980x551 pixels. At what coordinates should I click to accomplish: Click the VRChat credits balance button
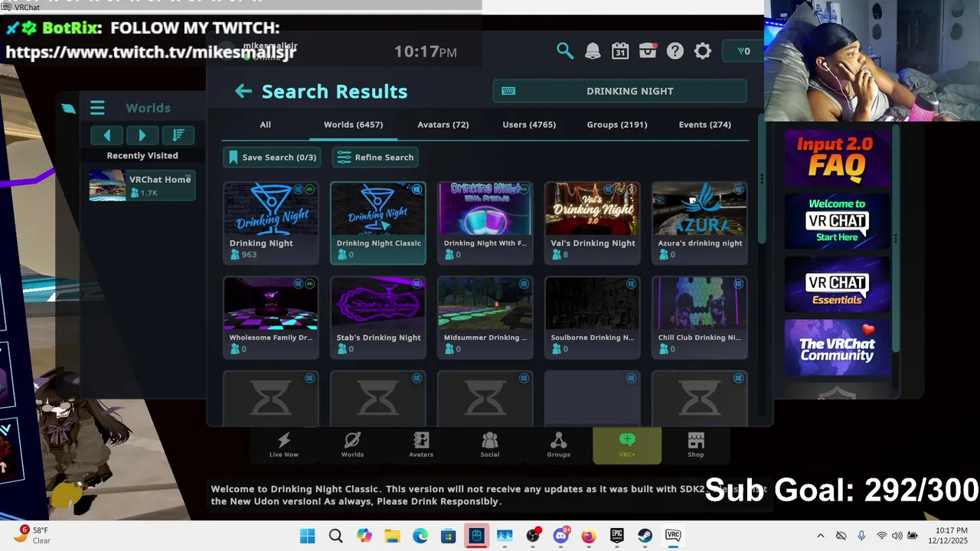click(x=743, y=51)
